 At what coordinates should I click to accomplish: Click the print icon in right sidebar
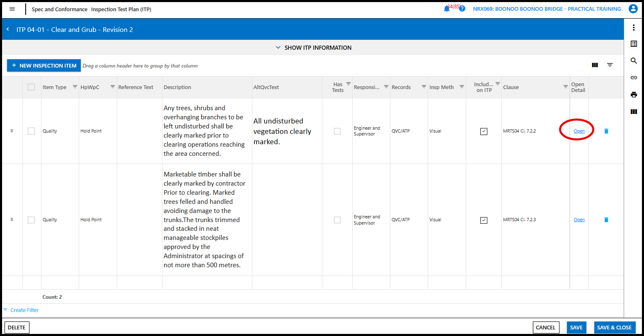coord(633,94)
